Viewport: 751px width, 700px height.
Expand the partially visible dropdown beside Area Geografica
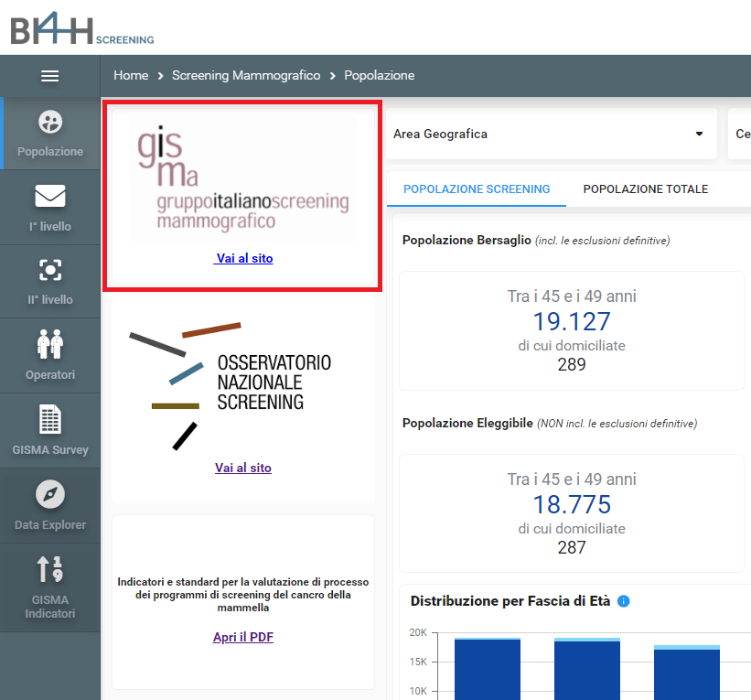coord(741,134)
